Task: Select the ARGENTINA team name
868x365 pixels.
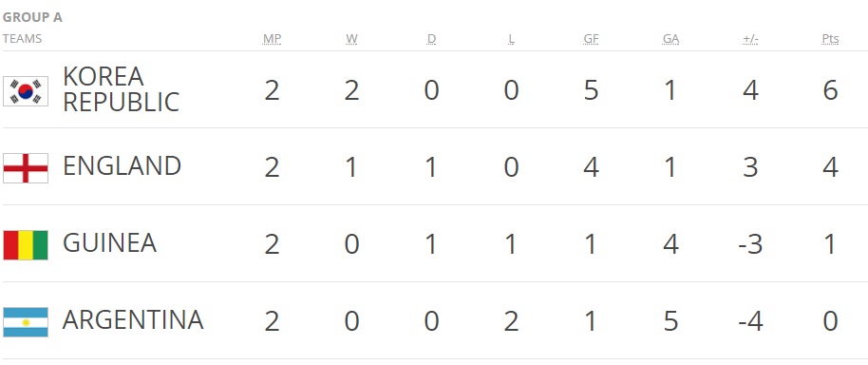Action: [x=133, y=320]
